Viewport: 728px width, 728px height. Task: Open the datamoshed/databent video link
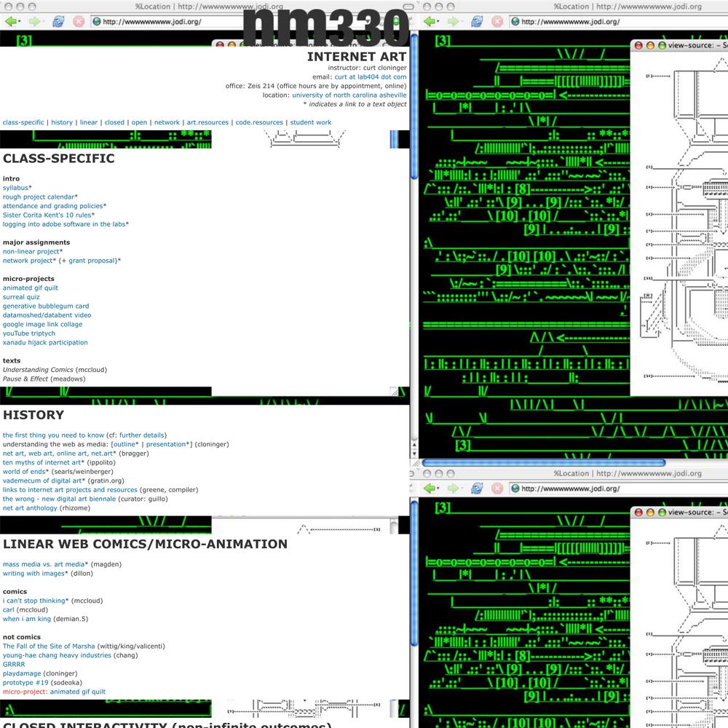(x=47, y=315)
